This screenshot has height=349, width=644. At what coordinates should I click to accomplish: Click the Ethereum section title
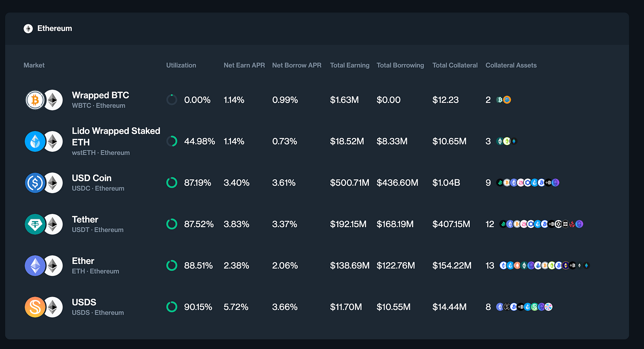[x=55, y=29]
